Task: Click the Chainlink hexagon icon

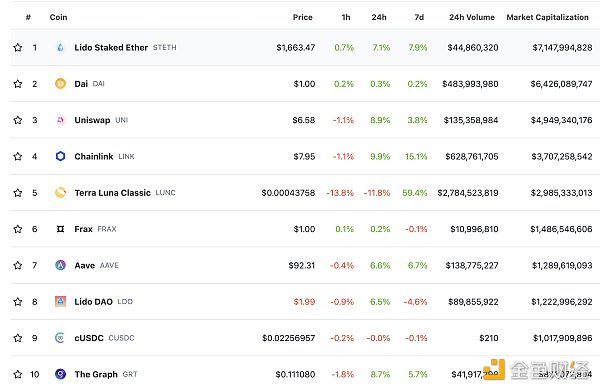Action: [60, 156]
